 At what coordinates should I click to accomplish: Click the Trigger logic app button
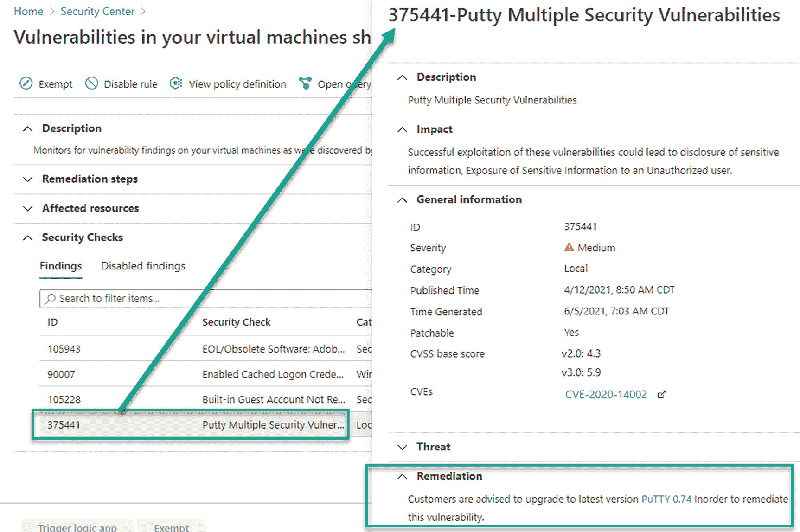77,526
